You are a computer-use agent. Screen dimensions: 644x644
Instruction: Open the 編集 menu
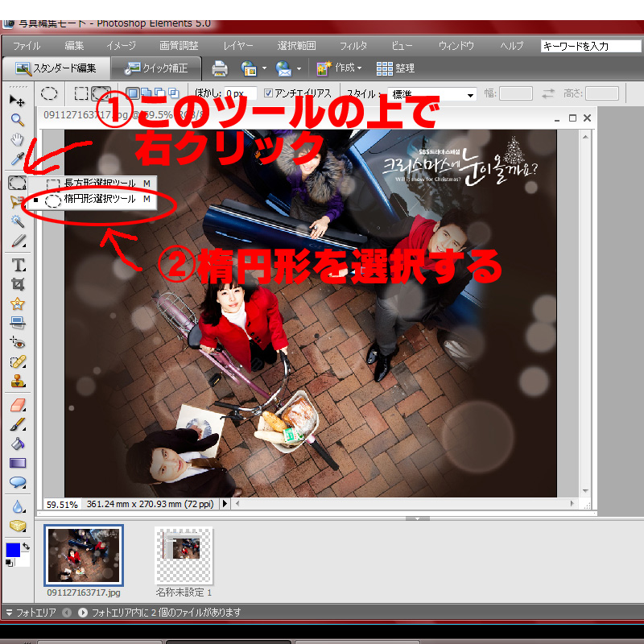[x=74, y=46]
